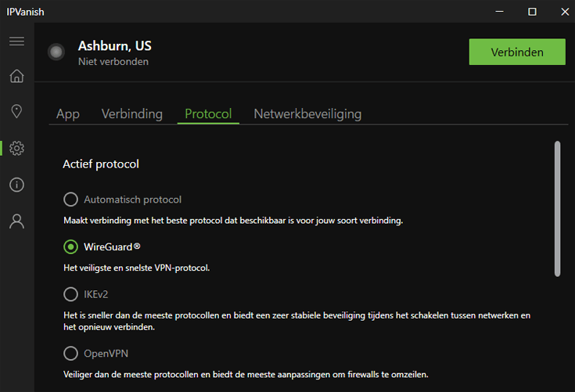Choose the OpenVPN protocol radio button
575x392 pixels.
[70, 354]
